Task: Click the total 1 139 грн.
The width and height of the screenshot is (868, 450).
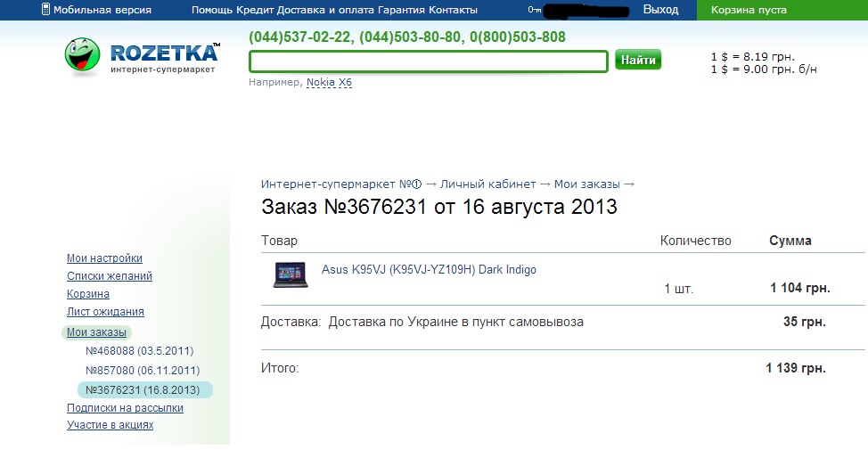Action: tap(796, 368)
